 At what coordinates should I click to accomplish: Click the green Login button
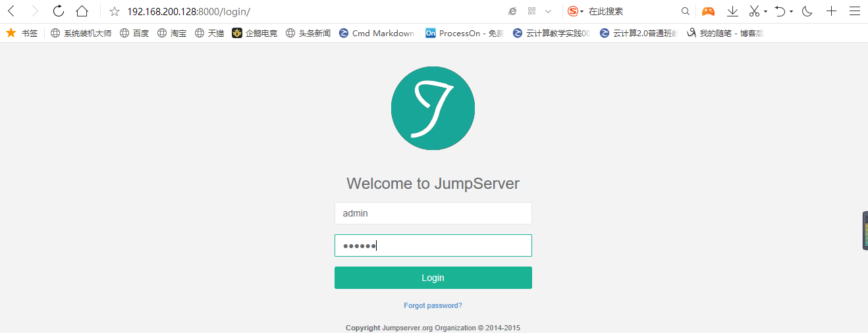tap(433, 278)
